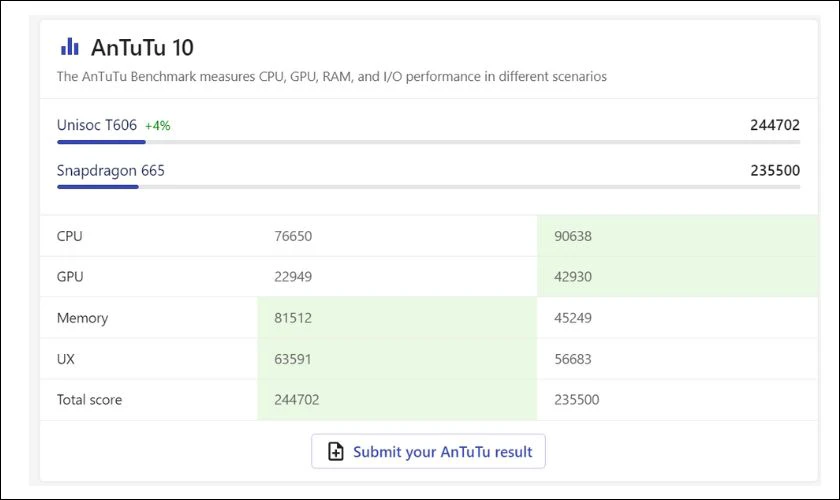Select Total score cell 244702 in table
This screenshot has height=500, width=840.
pyautogui.click(x=297, y=400)
